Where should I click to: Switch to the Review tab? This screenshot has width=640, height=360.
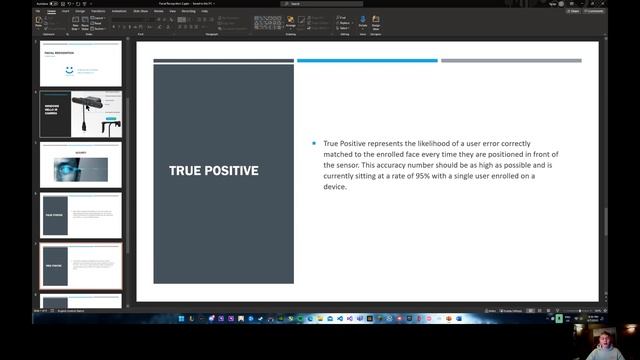(159, 11)
